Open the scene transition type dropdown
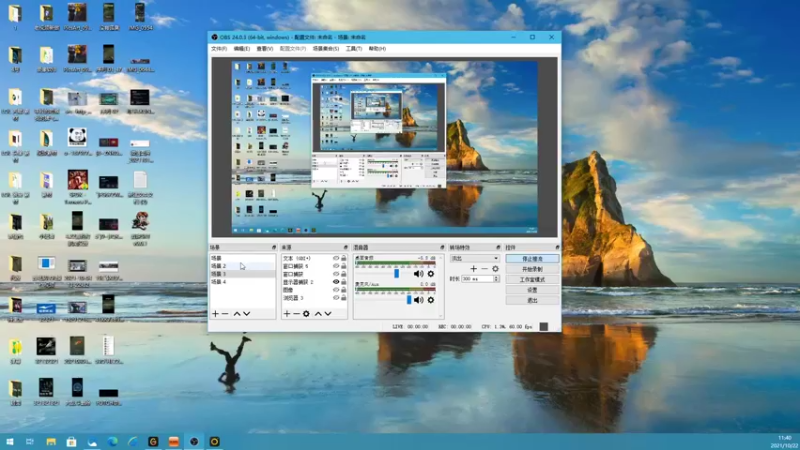The image size is (800, 450). tap(474, 259)
